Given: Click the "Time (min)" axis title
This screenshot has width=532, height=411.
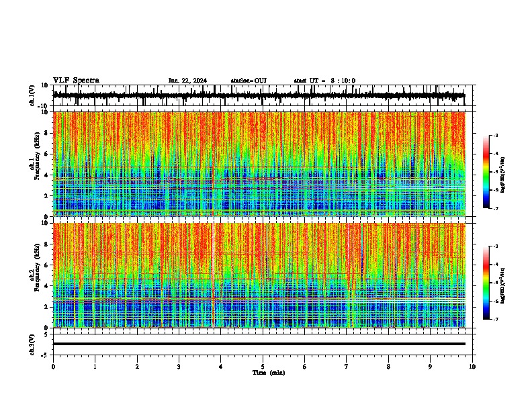Looking at the screenshot, I should pos(269,373).
